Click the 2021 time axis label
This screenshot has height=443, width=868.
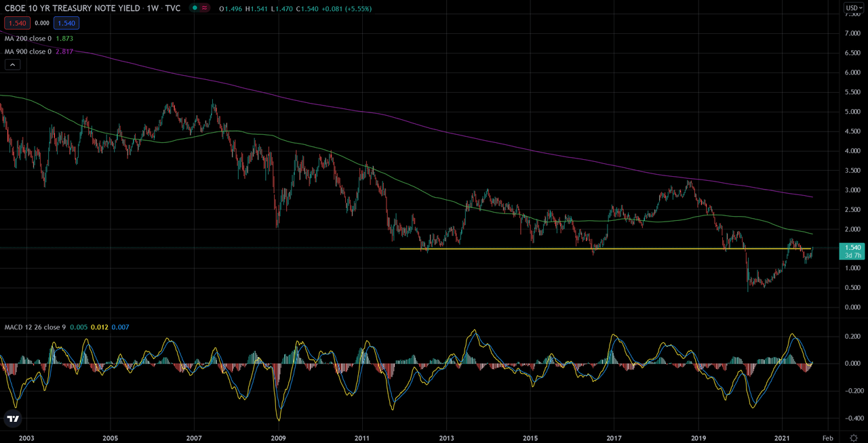pyautogui.click(x=783, y=438)
